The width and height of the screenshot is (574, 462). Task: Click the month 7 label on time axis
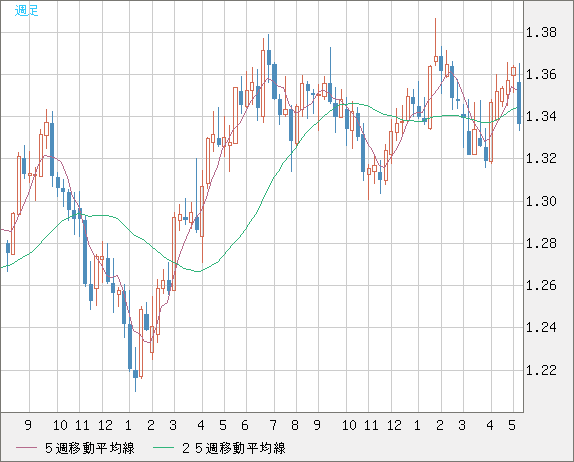pos(273,425)
